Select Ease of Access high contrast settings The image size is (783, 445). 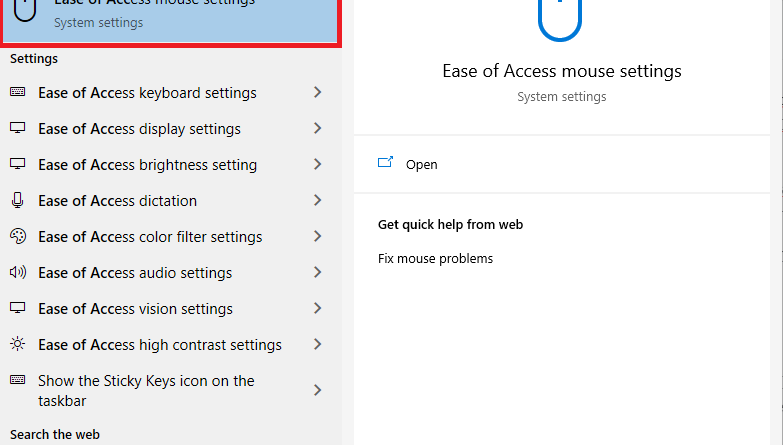[171, 345]
